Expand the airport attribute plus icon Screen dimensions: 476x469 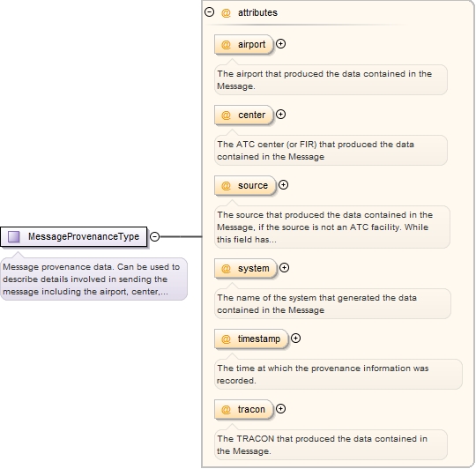pos(281,44)
